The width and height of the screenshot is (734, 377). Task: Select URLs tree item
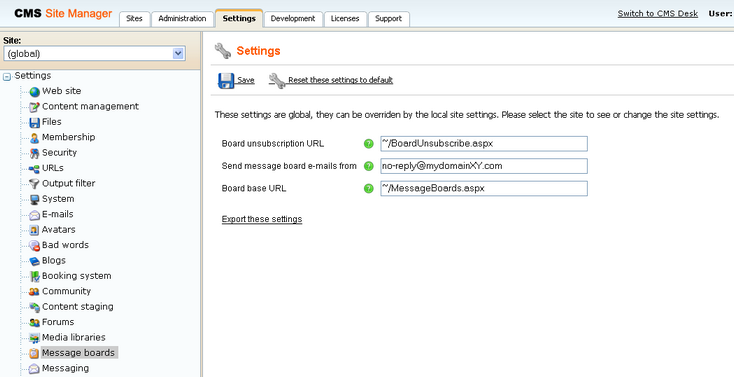52,168
